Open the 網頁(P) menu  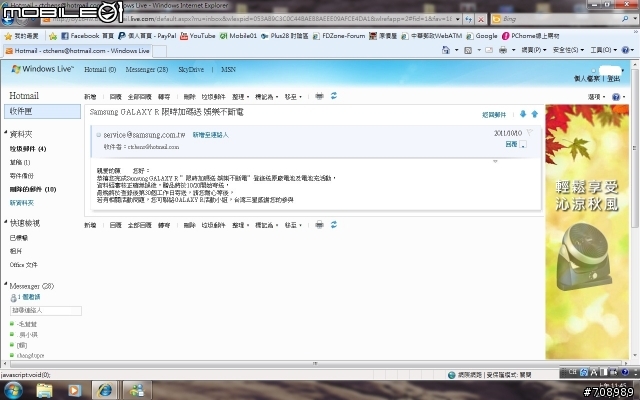tap(533, 50)
